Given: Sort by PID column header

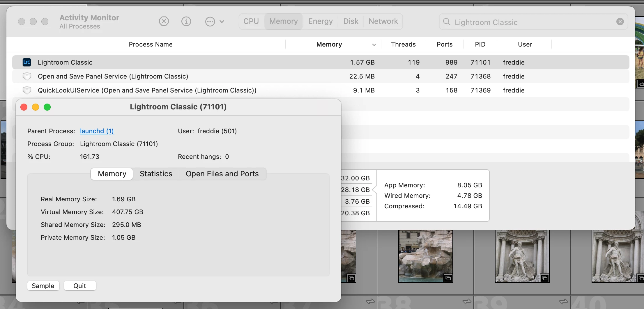Looking at the screenshot, I should pos(480,44).
